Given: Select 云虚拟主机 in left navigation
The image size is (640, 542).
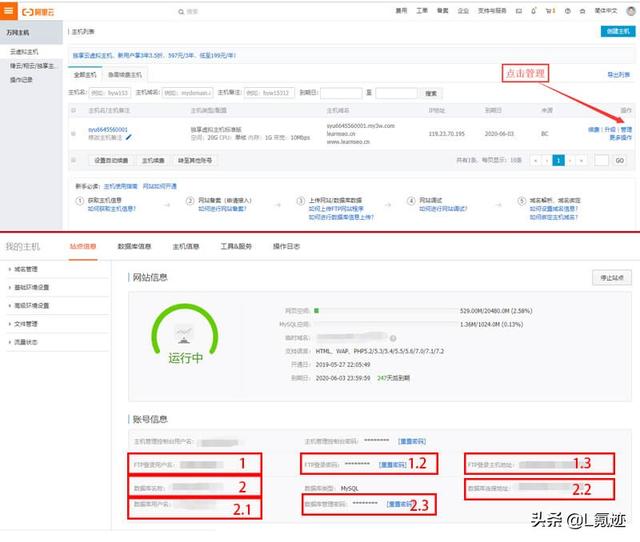Looking at the screenshot, I should tap(24, 52).
